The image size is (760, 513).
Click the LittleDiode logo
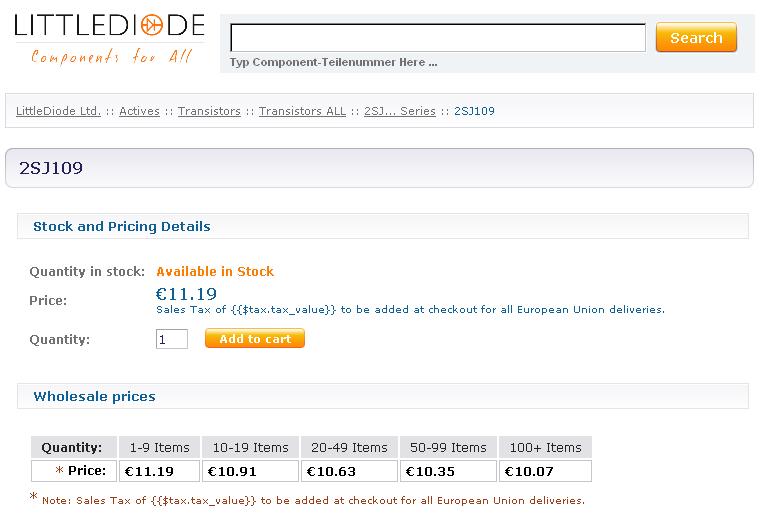tap(110, 39)
